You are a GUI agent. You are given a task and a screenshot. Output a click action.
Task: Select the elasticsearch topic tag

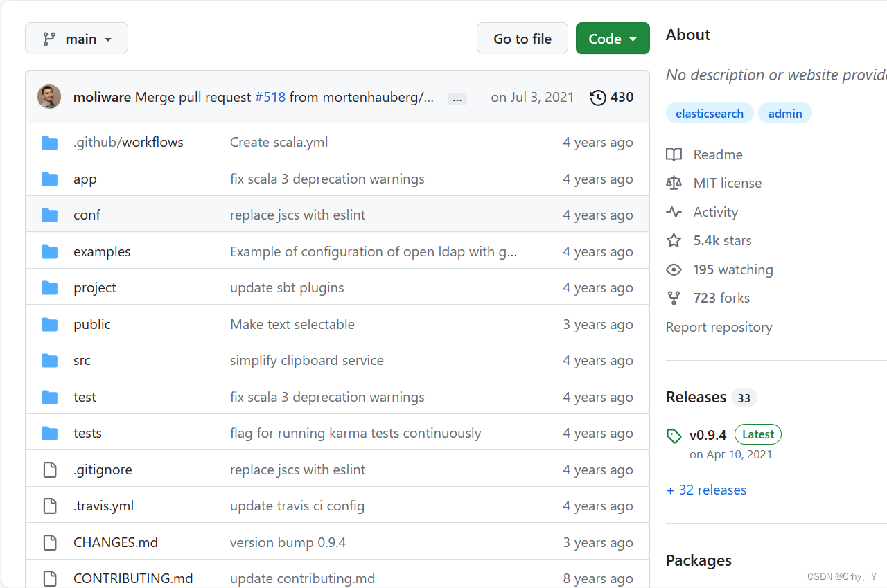(x=710, y=112)
